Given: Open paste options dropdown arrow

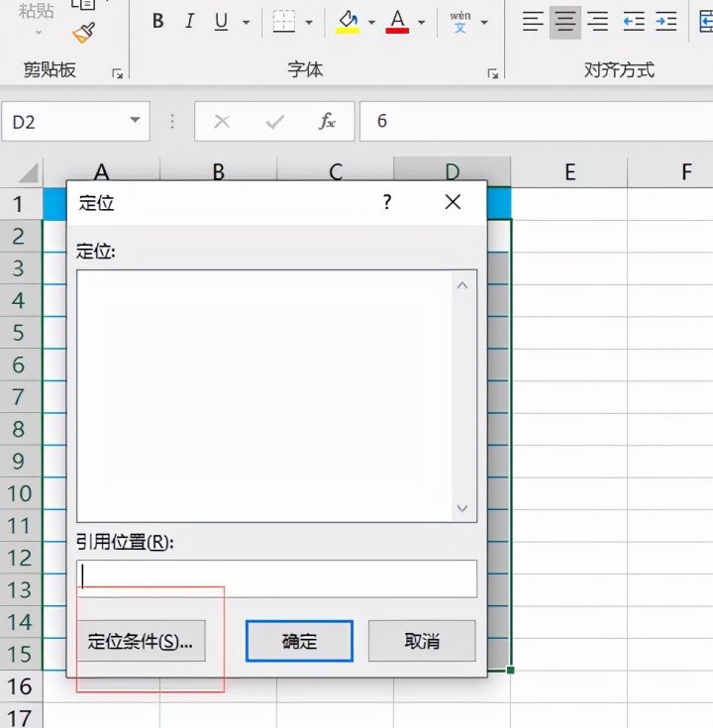Looking at the screenshot, I should click(39, 33).
